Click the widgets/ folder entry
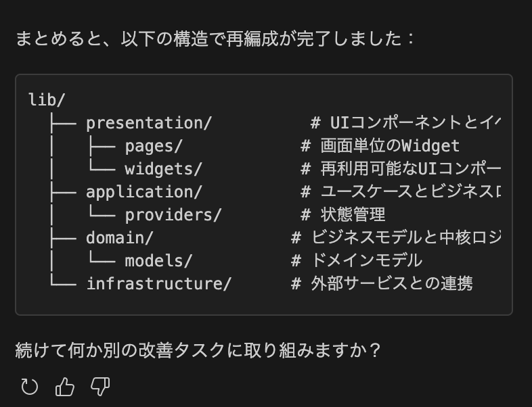Image resolution: width=532 pixels, height=407 pixels. 163,169
